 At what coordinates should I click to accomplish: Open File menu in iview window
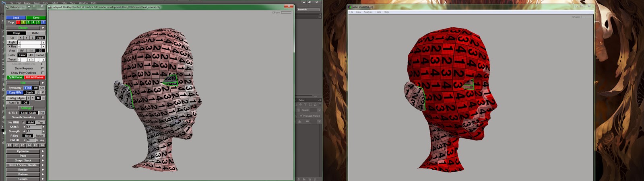[351, 12]
